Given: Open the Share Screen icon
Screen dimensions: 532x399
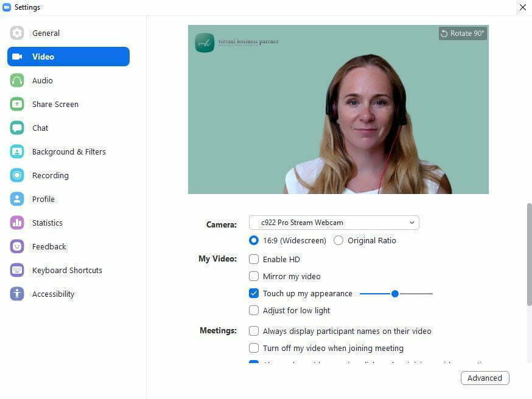Looking at the screenshot, I should tap(17, 104).
